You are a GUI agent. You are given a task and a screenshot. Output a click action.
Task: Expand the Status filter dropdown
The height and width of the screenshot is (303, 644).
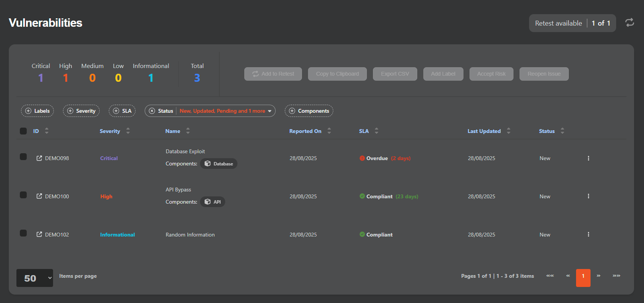(270, 111)
